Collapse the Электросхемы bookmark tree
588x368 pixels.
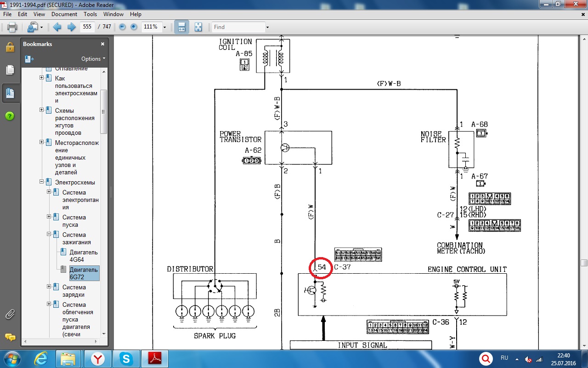pyautogui.click(x=42, y=182)
